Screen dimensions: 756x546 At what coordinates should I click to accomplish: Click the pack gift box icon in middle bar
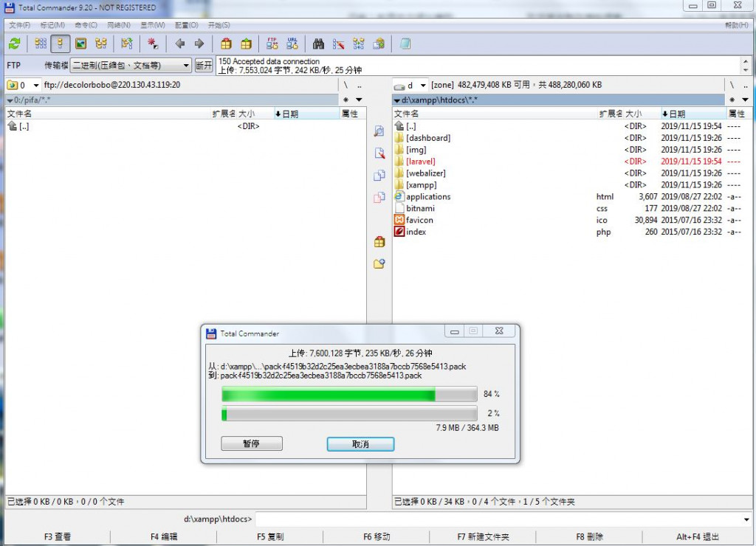379,241
